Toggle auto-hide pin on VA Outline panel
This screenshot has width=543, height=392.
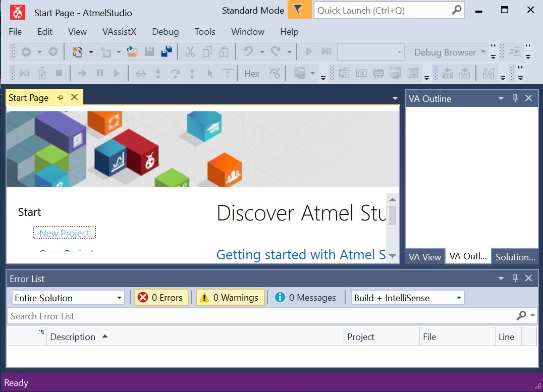(x=515, y=98)
